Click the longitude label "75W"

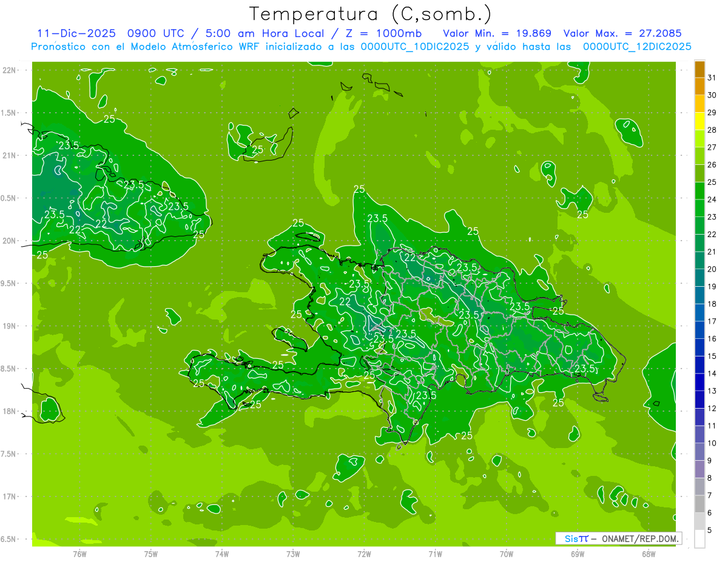pos(151,554)
